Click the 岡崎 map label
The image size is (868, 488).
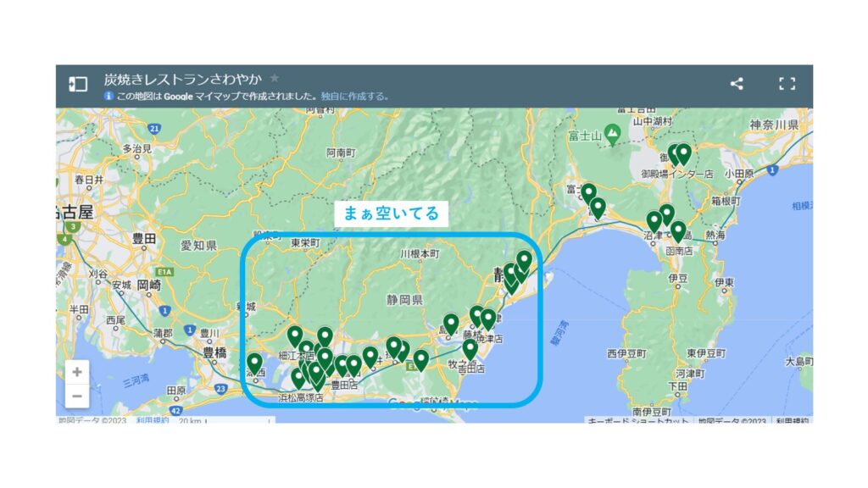[x=149, y=285]
